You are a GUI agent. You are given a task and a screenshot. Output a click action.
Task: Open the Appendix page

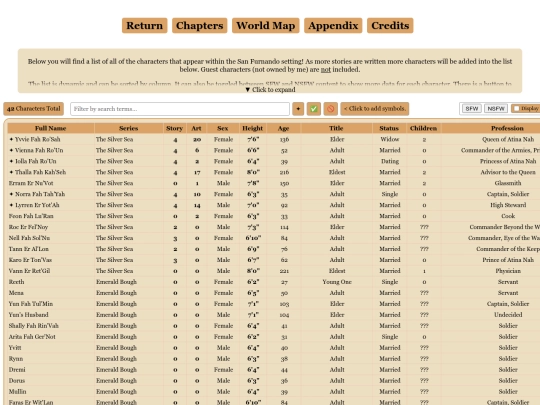click(333, 25)
